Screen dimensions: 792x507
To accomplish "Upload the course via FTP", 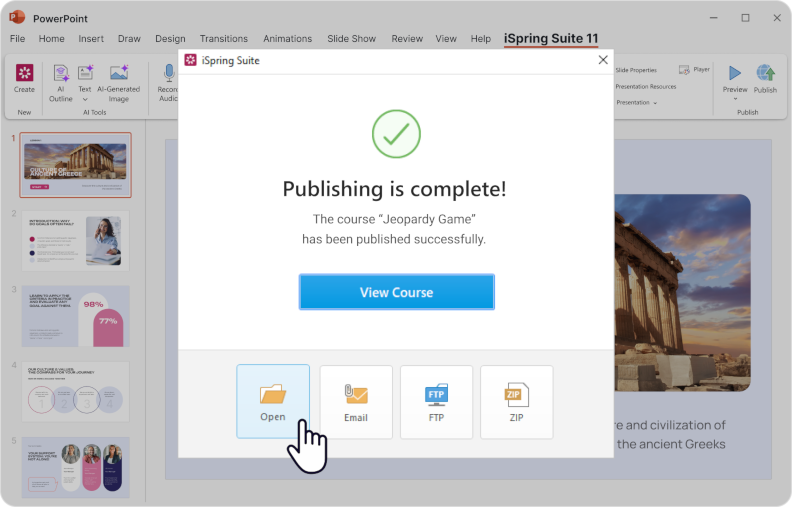I will pos(436,402).
